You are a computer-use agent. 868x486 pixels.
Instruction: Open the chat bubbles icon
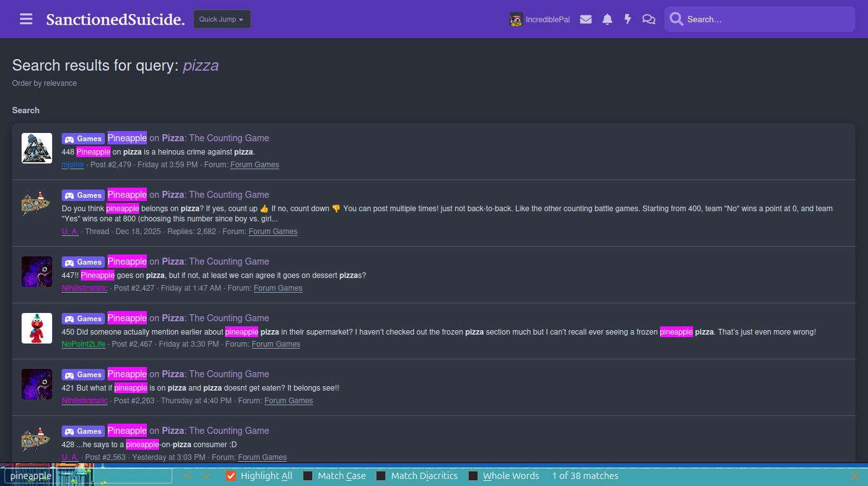click(x=649, y=19)
